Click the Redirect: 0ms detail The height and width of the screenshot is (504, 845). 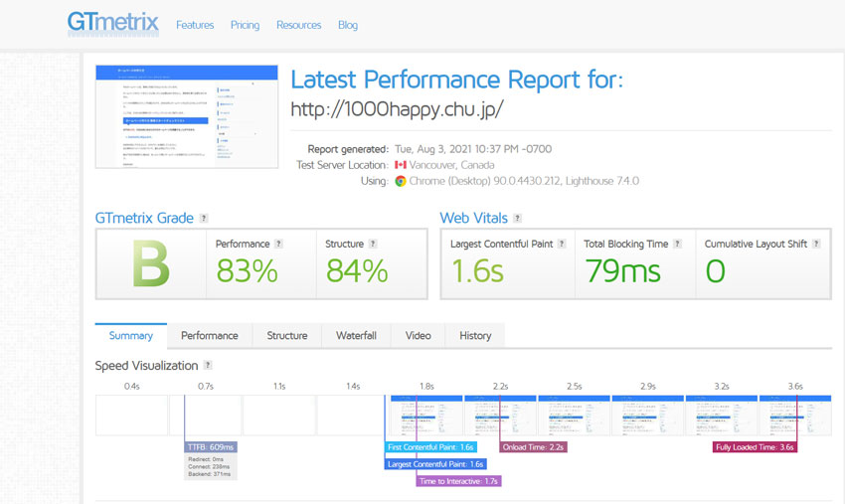click(206, 459)
